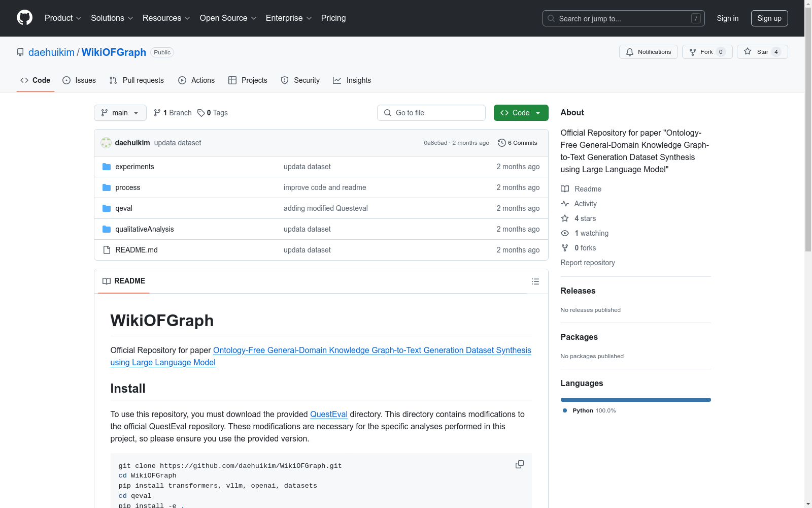The image size is (812, 508).
Task: Expand the Product menu
Action: click(63, 18)
